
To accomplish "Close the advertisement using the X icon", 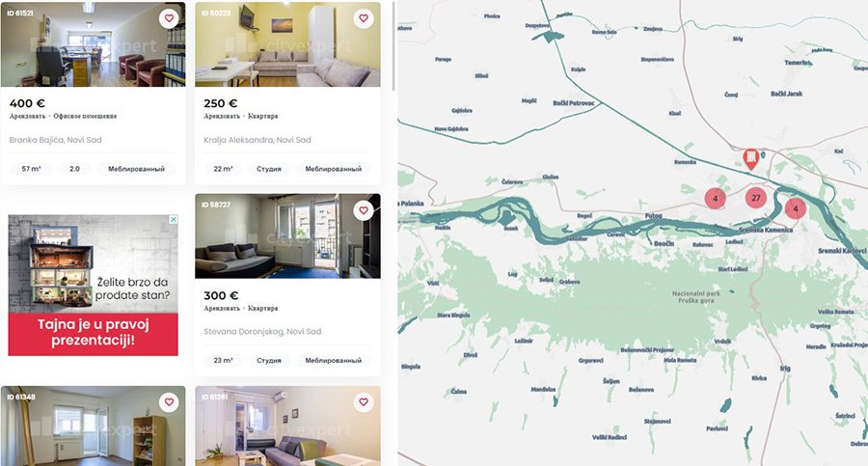I will (174, 219).
